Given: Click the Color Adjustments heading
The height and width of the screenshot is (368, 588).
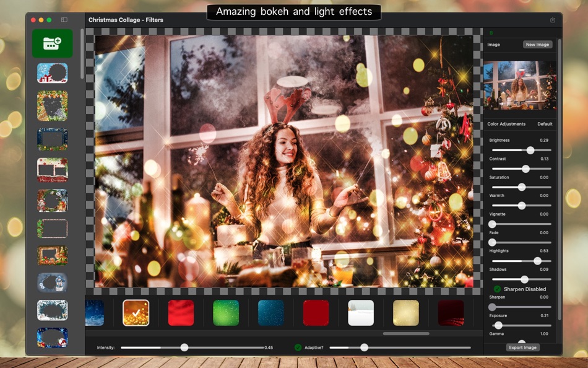Looking at the screenshot, I should [x=506, y=124].
